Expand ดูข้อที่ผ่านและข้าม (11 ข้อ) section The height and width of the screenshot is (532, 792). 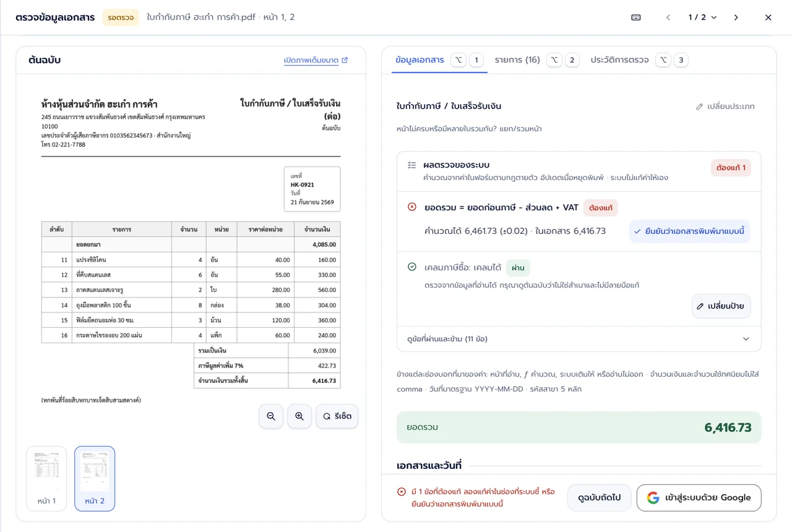[x=579, y=339]
